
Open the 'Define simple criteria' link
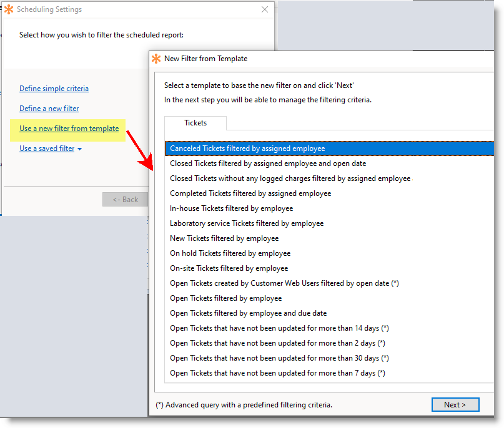[54, 89]
